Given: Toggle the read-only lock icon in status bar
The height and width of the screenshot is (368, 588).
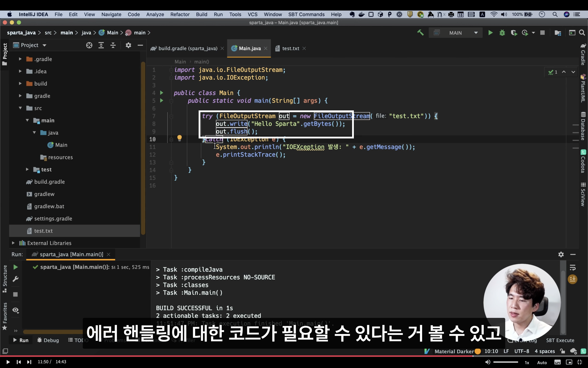Looking at the screenshot, I should click(x=562, y=351).
